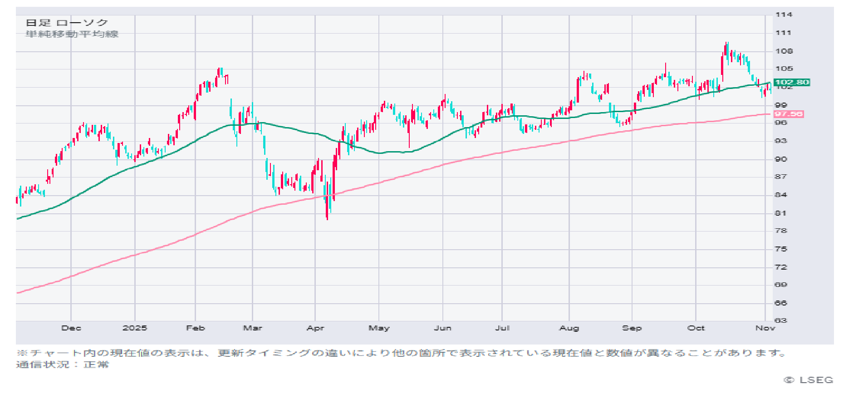Select the 日足 ローソク chart label
The height and width of the screenshot is (399, 868).
point(67,23)
